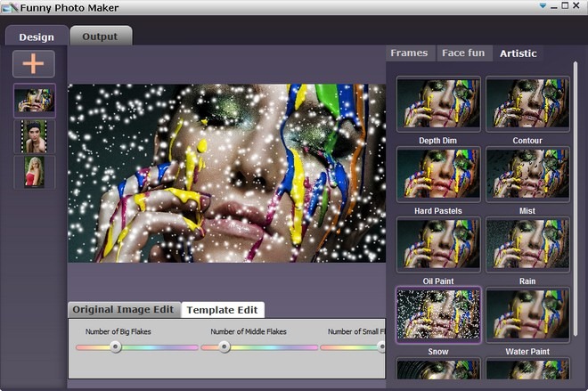The image size is (588, 391).
Task: Apply the Oil Paint effect thumbnail
Action: pos(438,244)
